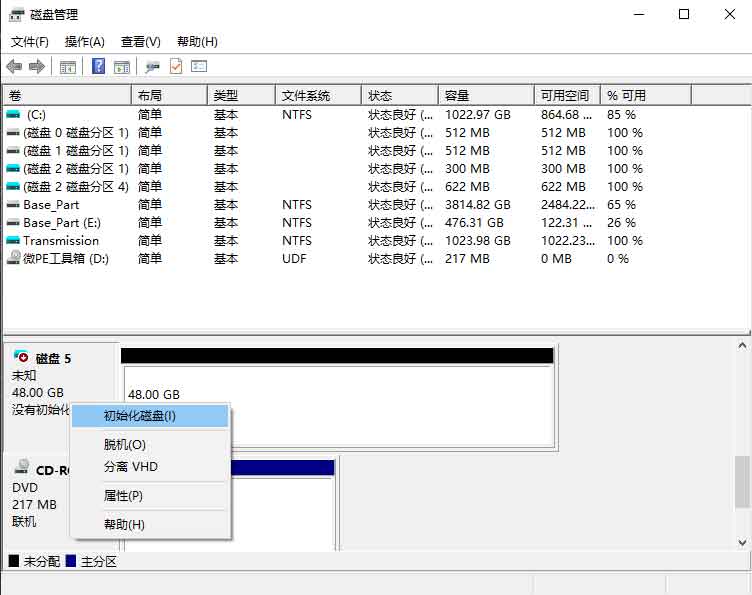Sort by the % 可用 column header
The width and height of the screenshot is (752, 595).
(646, 95)
